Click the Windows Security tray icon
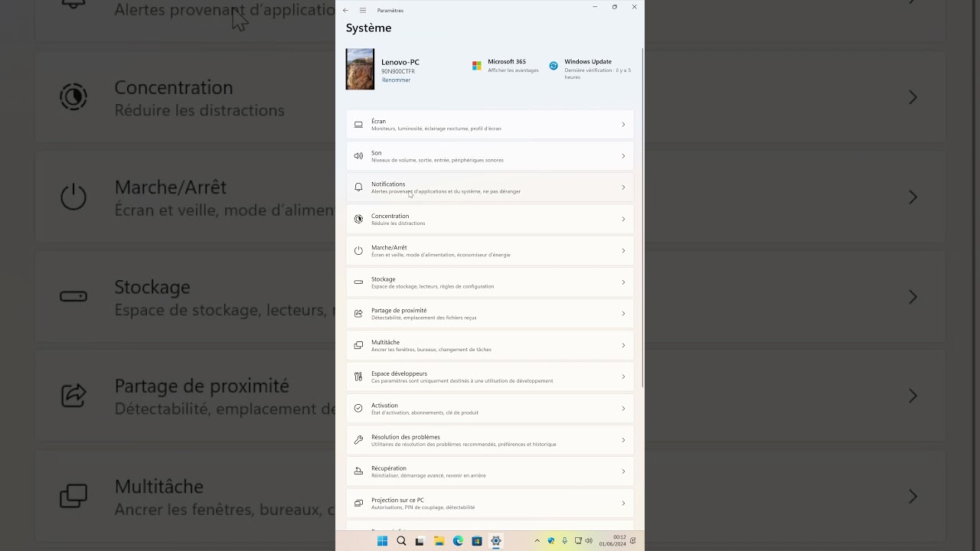The image size is (980, 551). [550, 541]
